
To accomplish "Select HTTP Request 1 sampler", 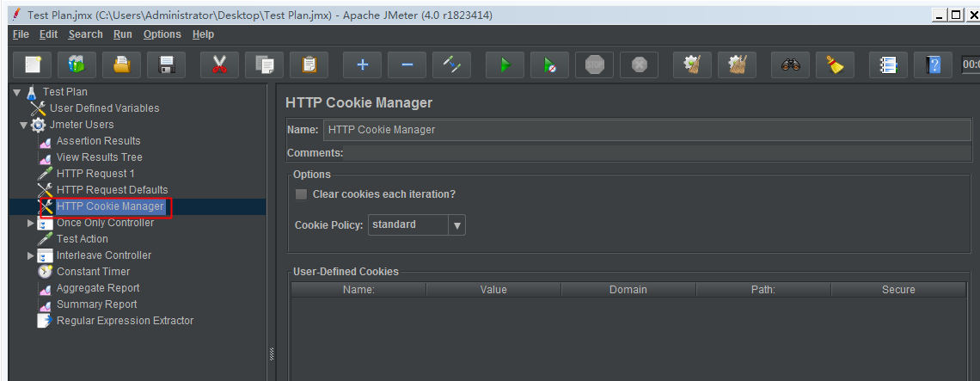I will (95, 173).
